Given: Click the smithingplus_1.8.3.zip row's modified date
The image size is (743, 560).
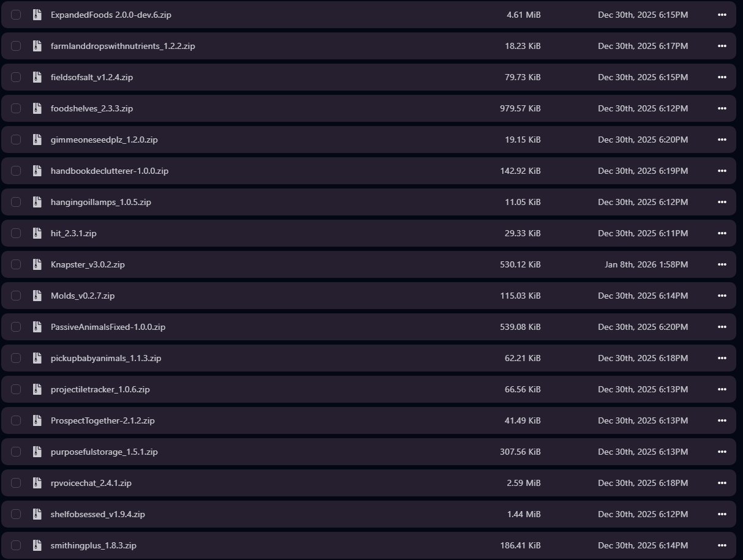Looking at the screenshot, I should pos(643,545).
